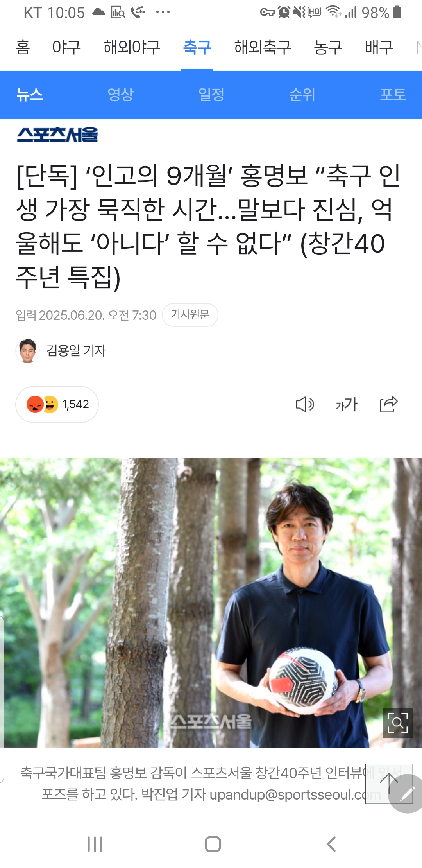Tap the scroll-to-top arrow button
Screen dimensions: 422x868
[x=389, y=784]
